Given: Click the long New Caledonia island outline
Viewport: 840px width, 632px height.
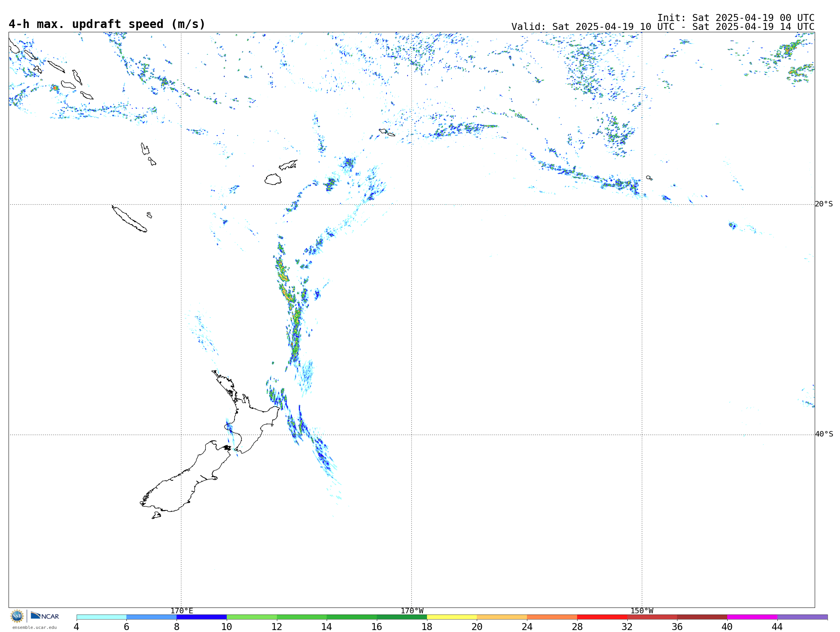Looking at the screenshot, I should coord(129,219).
